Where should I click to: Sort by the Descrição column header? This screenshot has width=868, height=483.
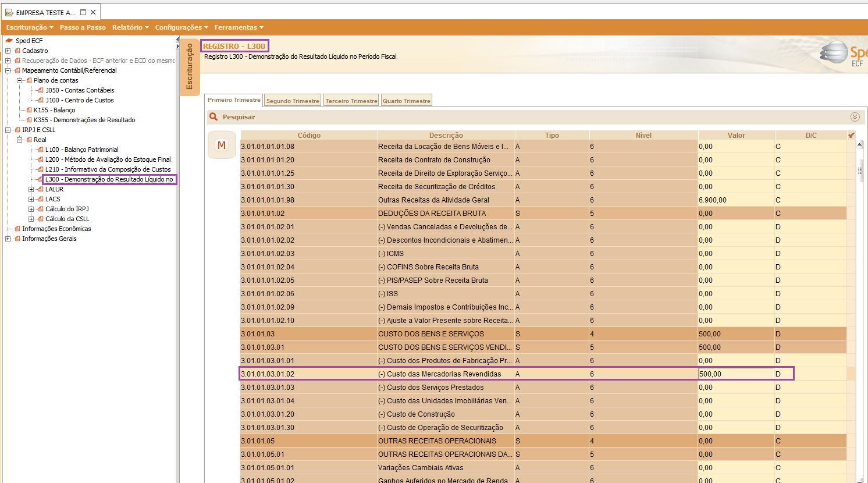446,135
